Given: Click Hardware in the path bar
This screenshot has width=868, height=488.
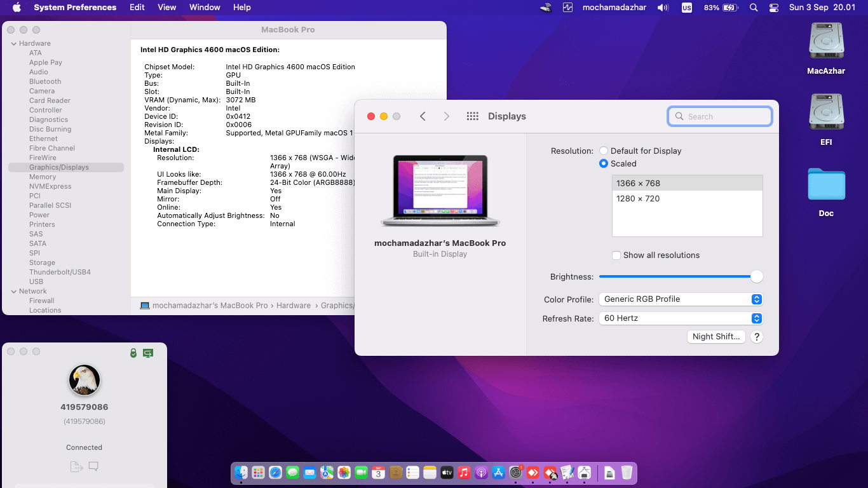Looking at the screenshot, I should point(294,306).
